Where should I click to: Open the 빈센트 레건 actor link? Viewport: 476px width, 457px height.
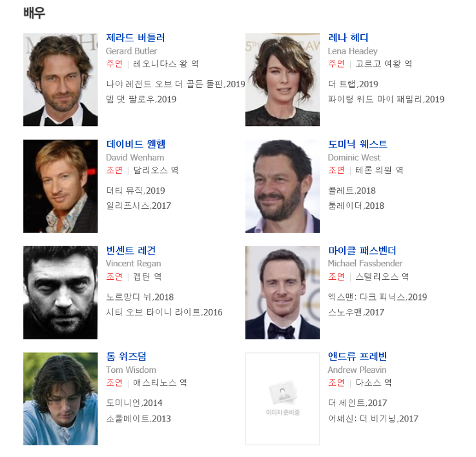tap(131, 250)
